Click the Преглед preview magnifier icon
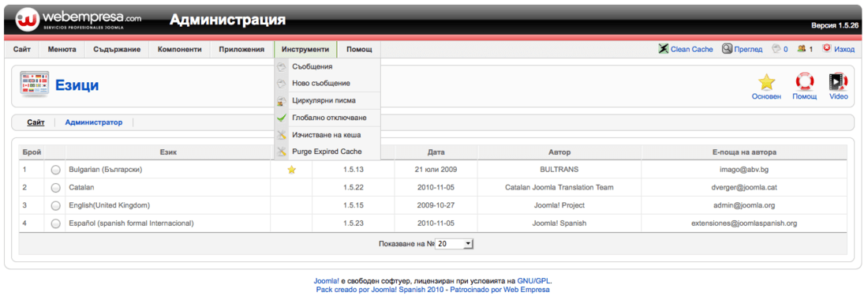The width and height of the screenshot is (868, 300). [727, 49]
